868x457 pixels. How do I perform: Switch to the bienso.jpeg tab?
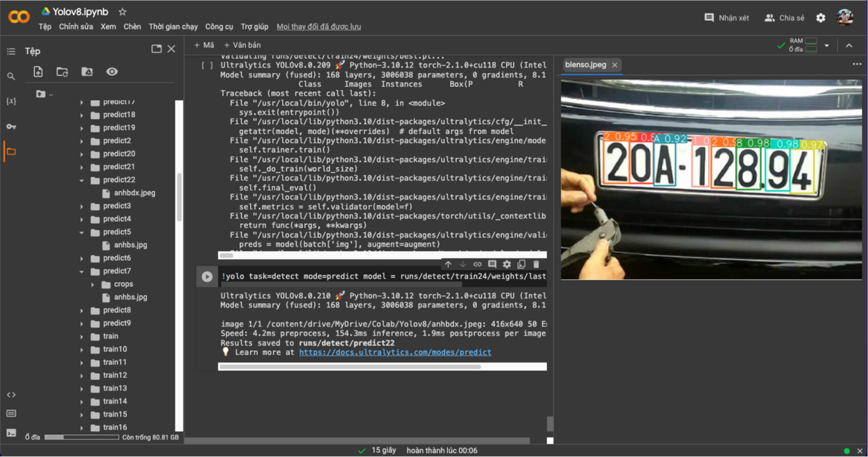[x=585, y=65]
